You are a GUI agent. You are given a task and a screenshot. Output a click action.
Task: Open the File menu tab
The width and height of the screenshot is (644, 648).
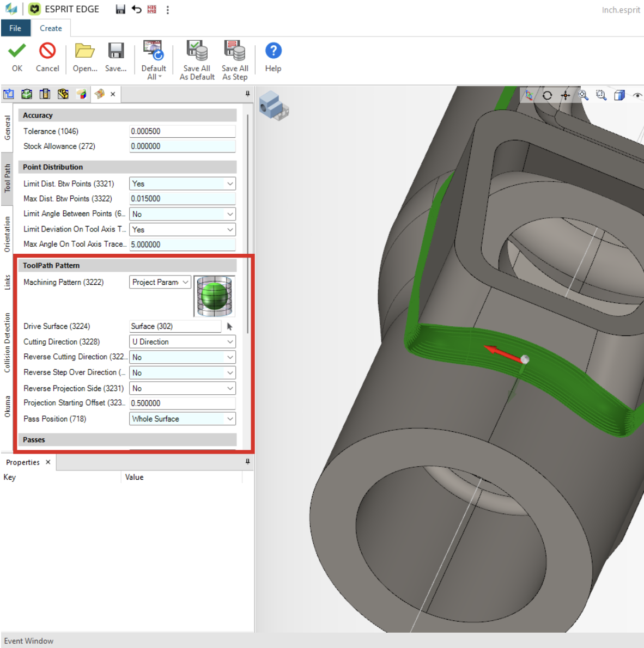click(15, 28)
